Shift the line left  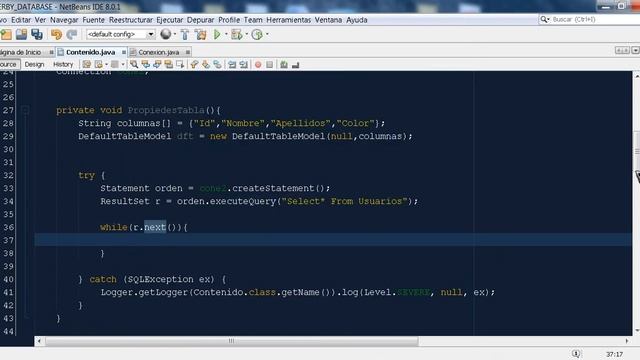tap(232, 64)
